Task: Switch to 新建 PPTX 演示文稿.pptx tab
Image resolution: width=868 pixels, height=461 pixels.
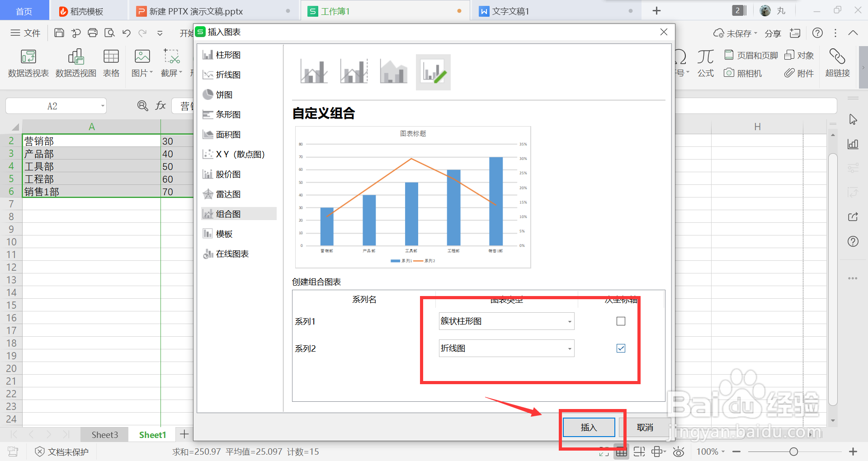Action: [x=213, y=11]
